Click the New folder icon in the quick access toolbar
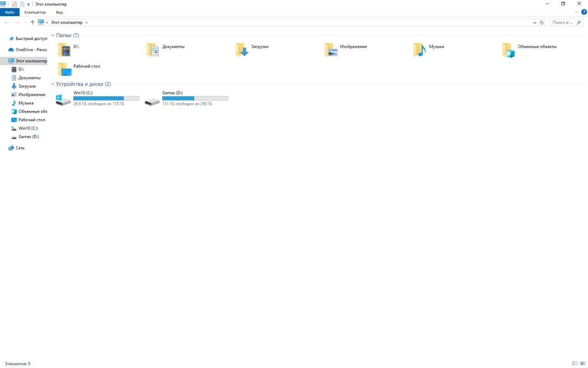Image resolution: width=588 pixels, height=368 pixels. (x=22, y=4)
